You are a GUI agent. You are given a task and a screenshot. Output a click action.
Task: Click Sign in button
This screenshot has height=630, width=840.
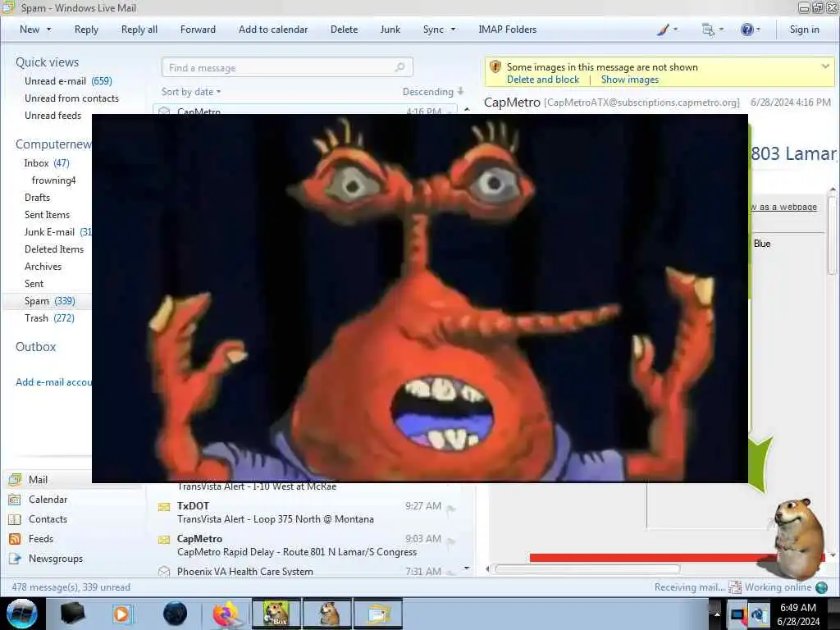tap(804, 30)
